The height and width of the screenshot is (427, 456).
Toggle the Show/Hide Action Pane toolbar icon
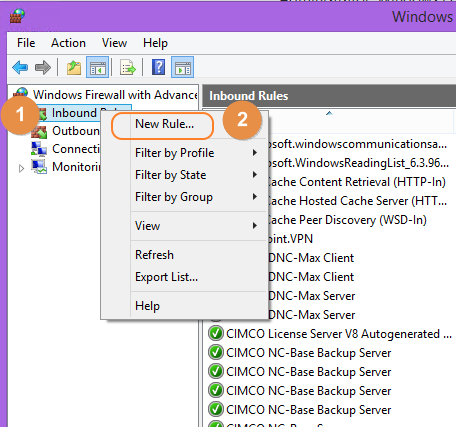tap(182, 67)
